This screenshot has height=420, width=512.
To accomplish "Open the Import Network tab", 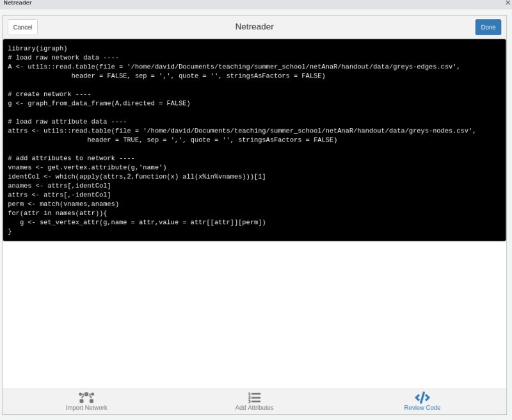I will (86, 407).
